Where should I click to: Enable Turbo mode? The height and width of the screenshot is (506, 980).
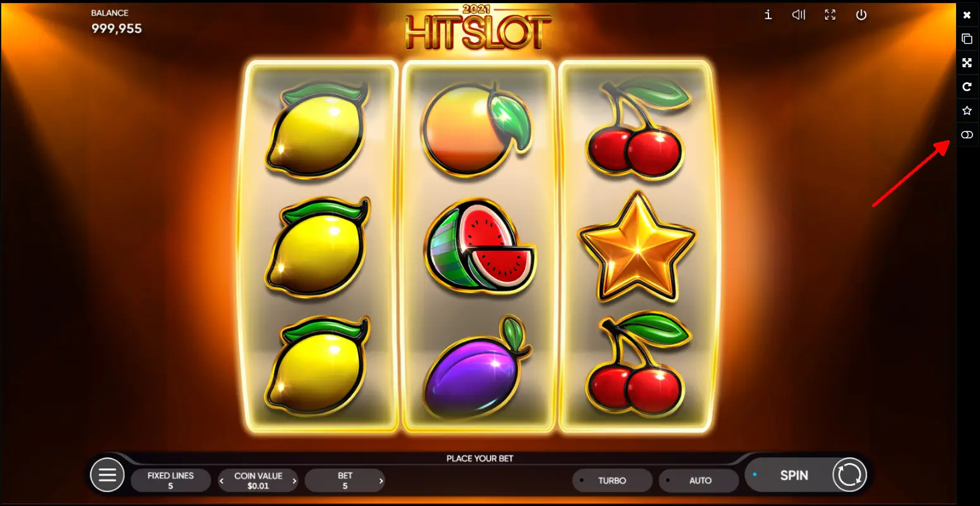click(x=612, y=481)
